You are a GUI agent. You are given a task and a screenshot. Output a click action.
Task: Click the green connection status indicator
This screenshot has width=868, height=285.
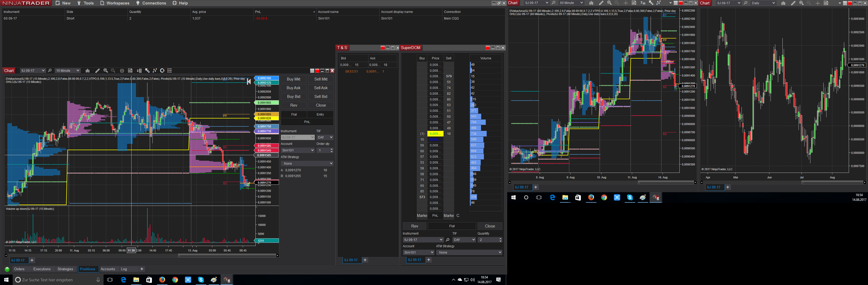7,269
